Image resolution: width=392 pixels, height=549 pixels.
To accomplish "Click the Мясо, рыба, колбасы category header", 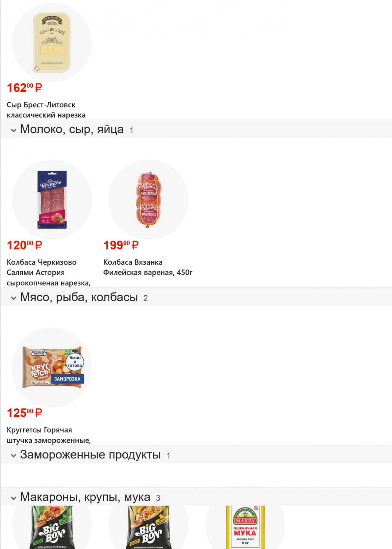I will tap(79, 298).
